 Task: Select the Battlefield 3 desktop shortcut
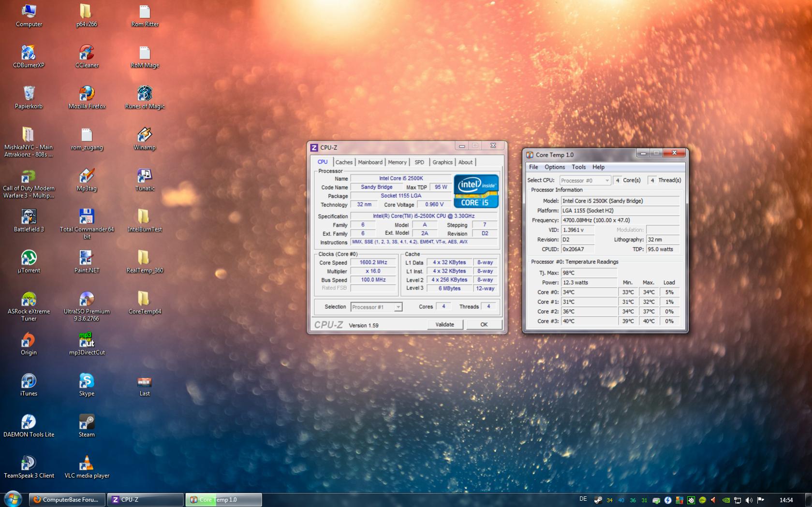[x=29, y=221]
